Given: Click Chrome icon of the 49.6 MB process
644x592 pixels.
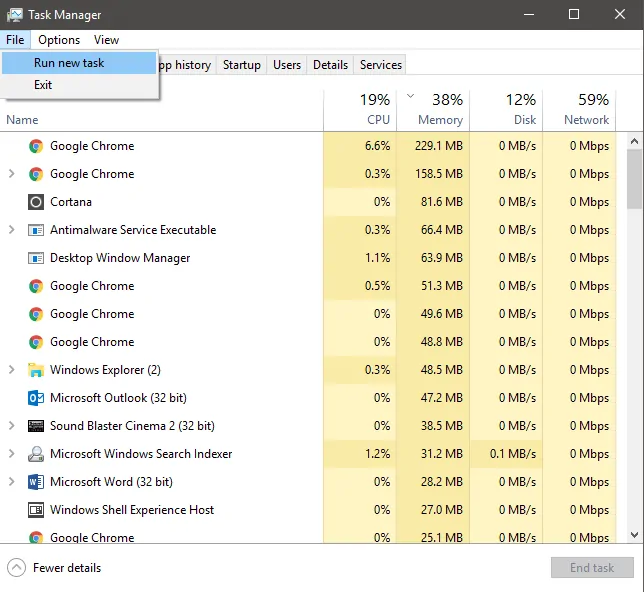Looking at the screenshot, I should pos(36,314).
